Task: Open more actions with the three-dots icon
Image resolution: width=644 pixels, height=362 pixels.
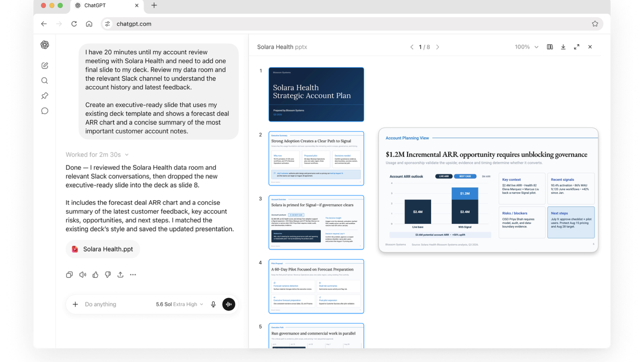Action: pyautogui.click(x=133, y=275)
